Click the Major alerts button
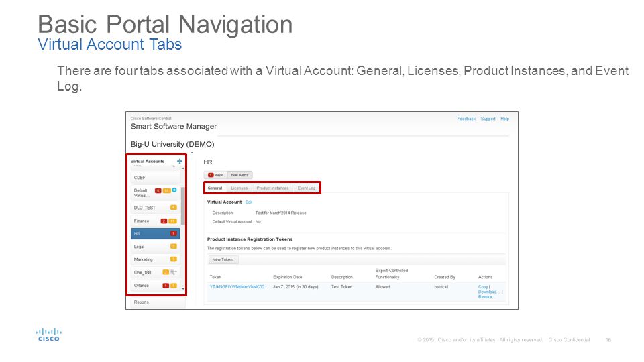 pos(215,175)
